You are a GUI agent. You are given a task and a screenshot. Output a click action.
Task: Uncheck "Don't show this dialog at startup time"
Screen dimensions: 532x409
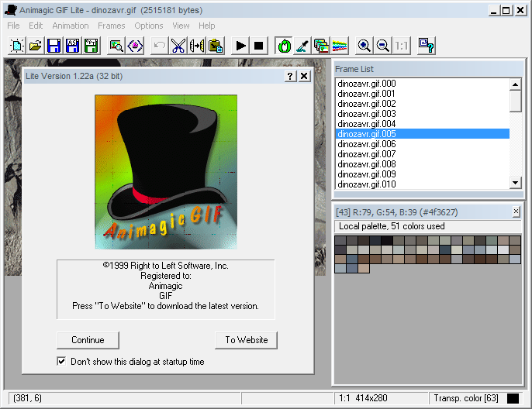(62, 361)
